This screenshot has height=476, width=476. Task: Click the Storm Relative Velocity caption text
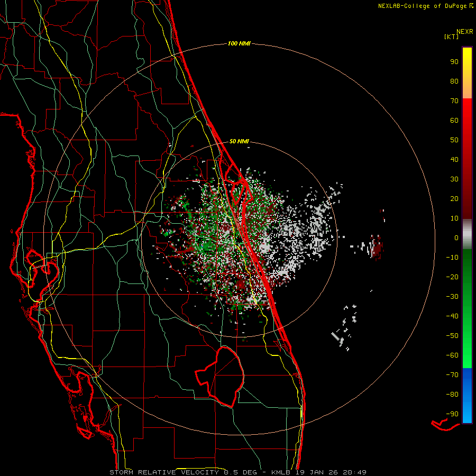tap(237, 472)
